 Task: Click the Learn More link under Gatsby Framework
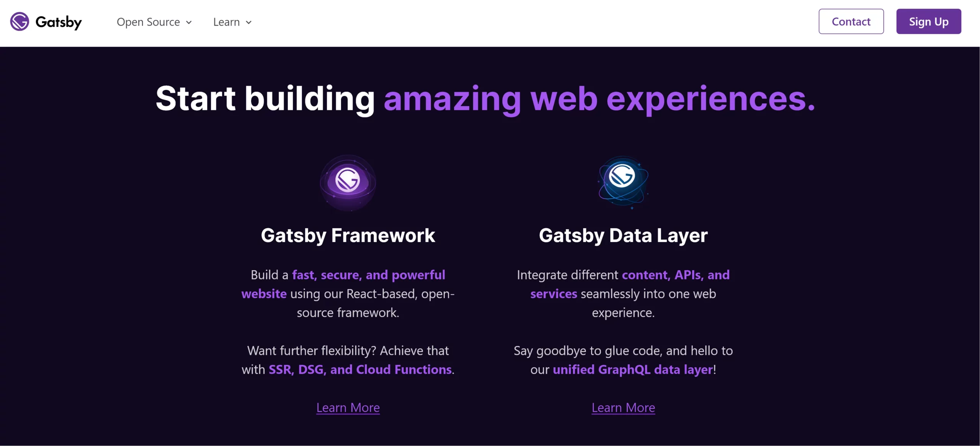pyautogui.click(x=348, y=407)
